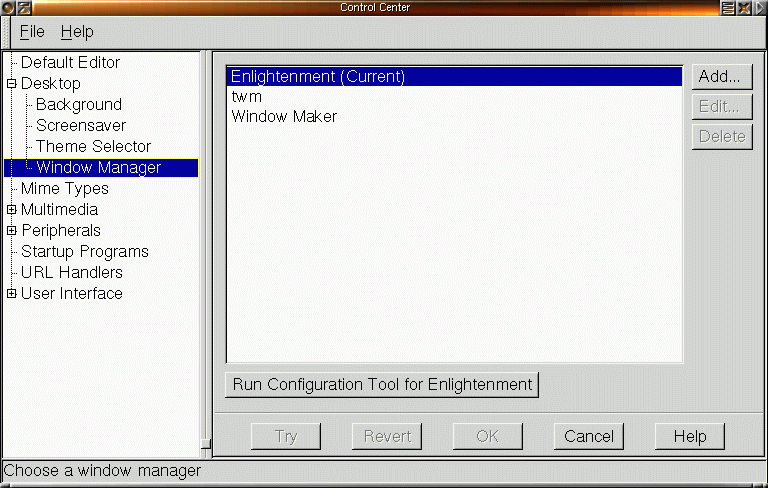Screen dimensions: 768x488
Task: Expand the User Interface tree node
Action: click(x=12, y=293)
